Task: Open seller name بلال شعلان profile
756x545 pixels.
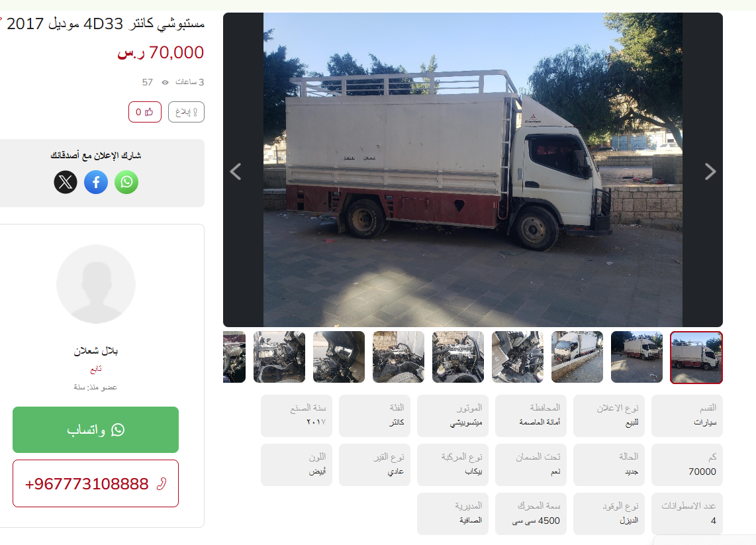Action: click(x=95, y=350)
